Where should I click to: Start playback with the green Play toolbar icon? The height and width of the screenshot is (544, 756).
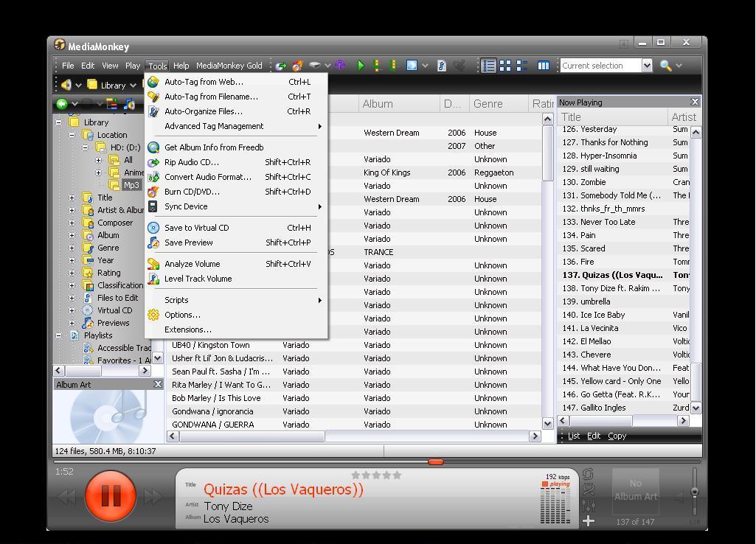(x=361, y=66)
